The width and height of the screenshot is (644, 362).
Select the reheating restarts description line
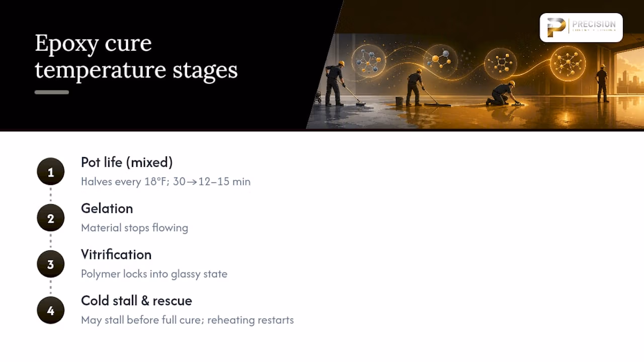187,320
